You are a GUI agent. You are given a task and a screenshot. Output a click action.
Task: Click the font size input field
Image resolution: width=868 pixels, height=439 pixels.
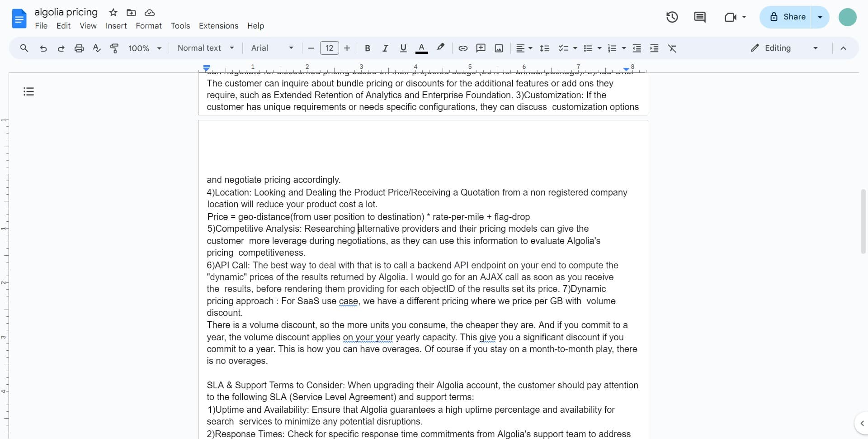[x=329, y=48]
